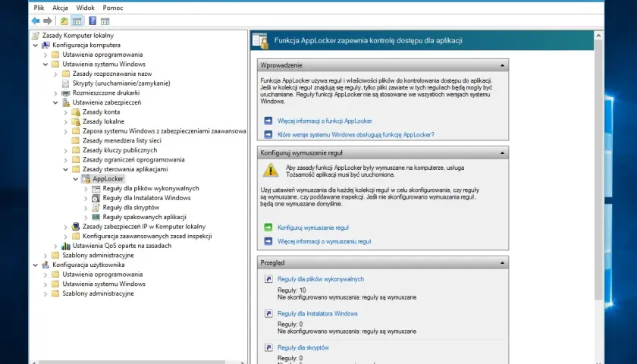
Task: Open the Reguły dla skryptów overview link
Action: coord(303,348)
